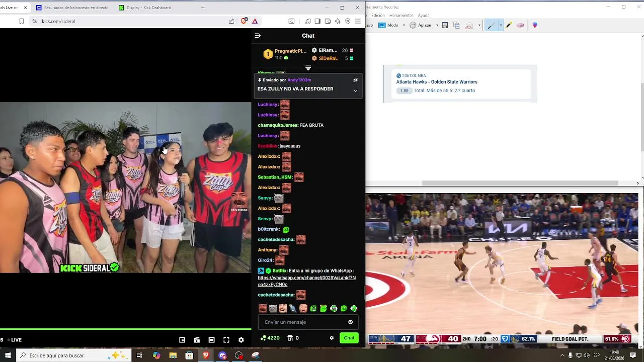Click chamaquitoJames username in chat

pyautogui.click(x=278, y=125)
